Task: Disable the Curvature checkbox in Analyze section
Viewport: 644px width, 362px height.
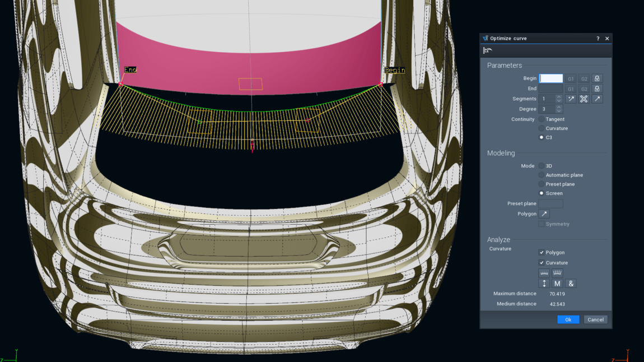Action: 542,263
